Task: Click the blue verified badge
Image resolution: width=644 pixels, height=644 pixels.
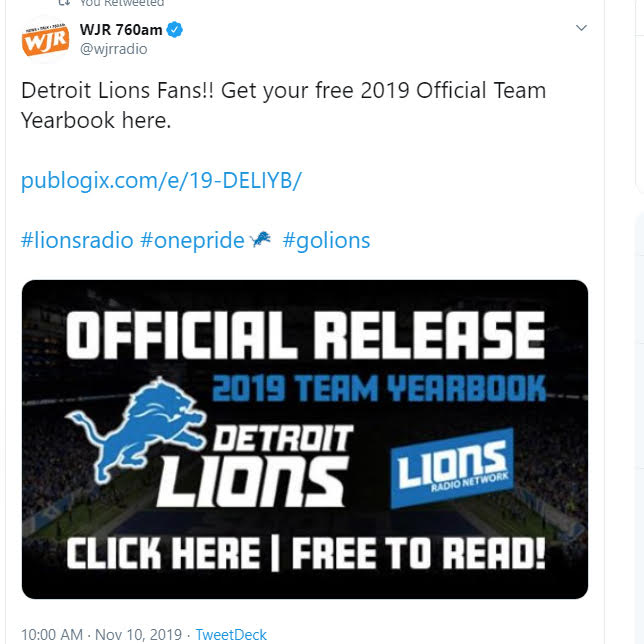Action: (175, 30)
